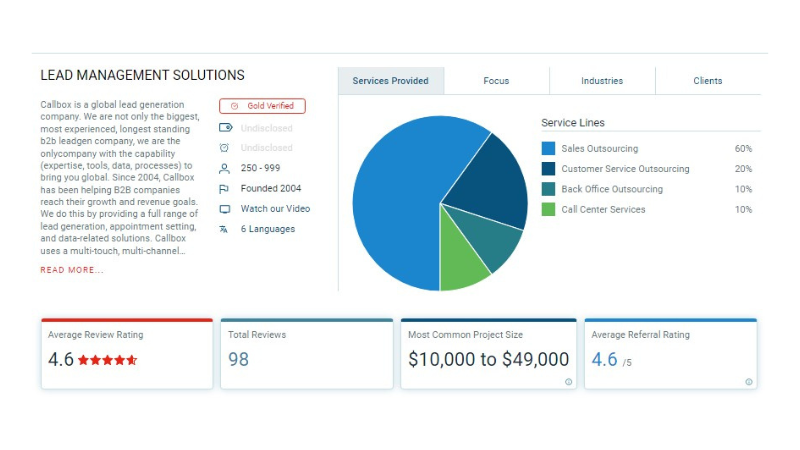Image resolution: width=800 pixels, height=450 pixels.
Task: Click the Sales Outsourcing legend label
Action: pos(599,148)
